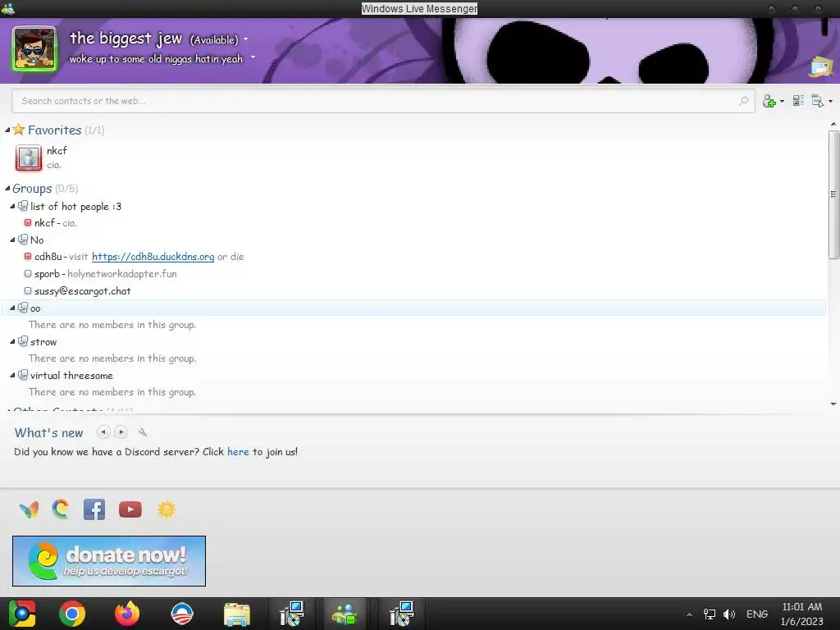
Task: Select the sussy@escargot.chat contact
Action: [83, 291]
